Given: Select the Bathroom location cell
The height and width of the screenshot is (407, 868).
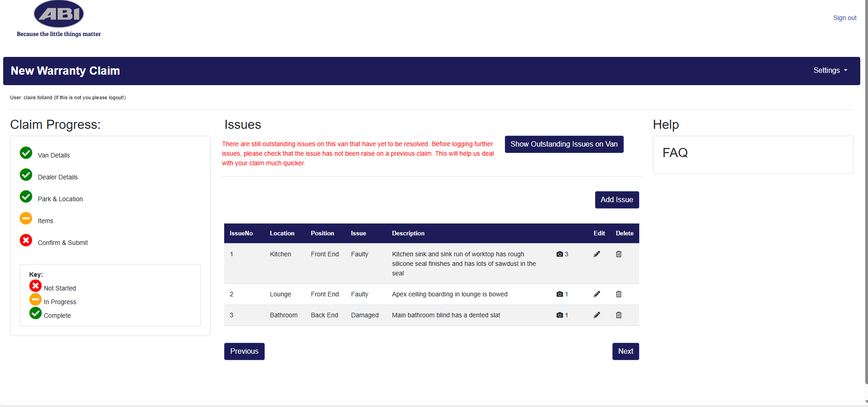Looking at the screenshot, I should point(283,315).
